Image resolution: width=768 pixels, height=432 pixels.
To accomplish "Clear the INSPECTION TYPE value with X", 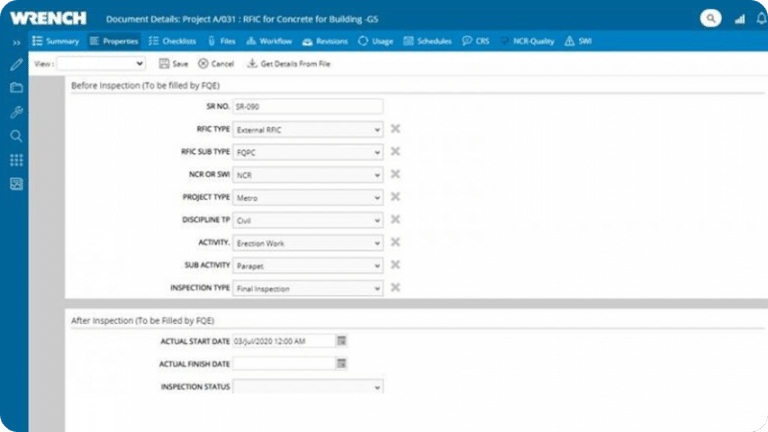I will tap(395, 287).
